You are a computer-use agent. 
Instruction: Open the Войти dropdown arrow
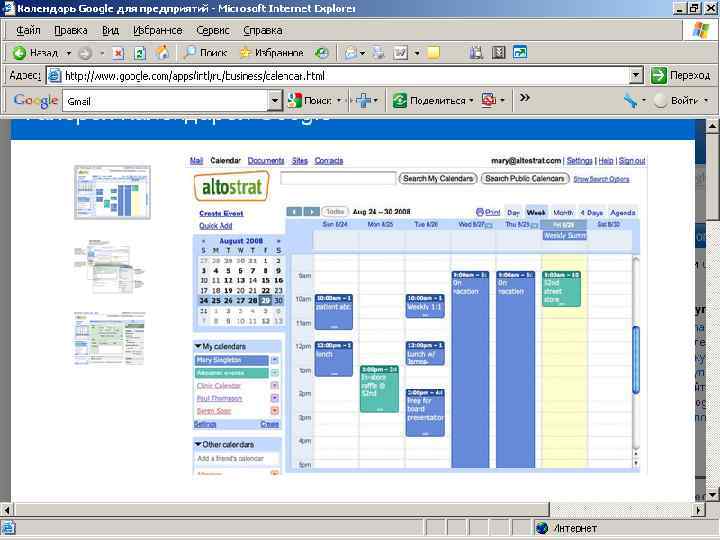(x=706, y=101)
